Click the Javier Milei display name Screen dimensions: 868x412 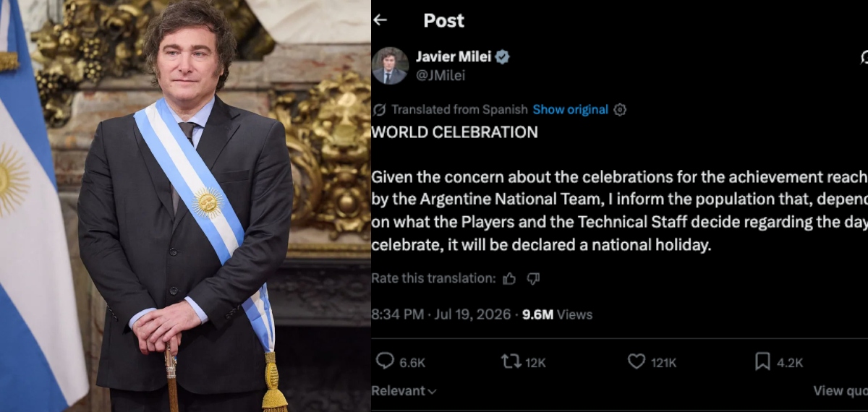[454, 57]
